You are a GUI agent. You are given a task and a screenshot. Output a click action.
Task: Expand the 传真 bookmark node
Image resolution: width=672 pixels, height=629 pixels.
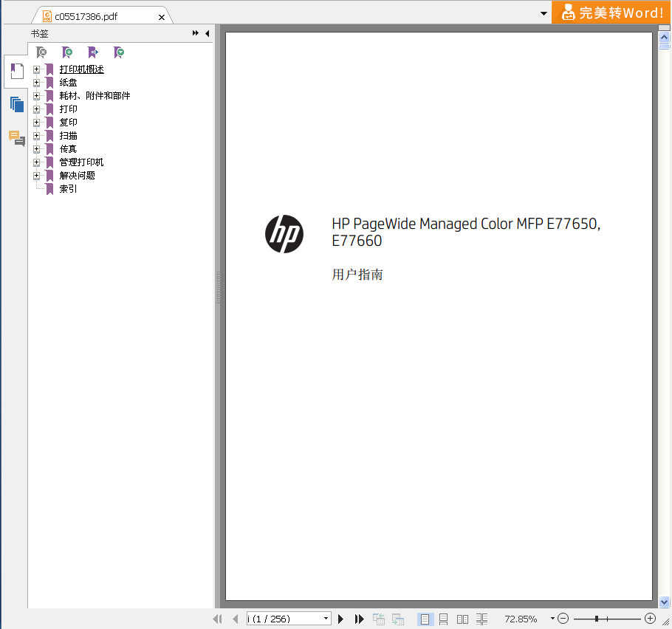[36, 148]
